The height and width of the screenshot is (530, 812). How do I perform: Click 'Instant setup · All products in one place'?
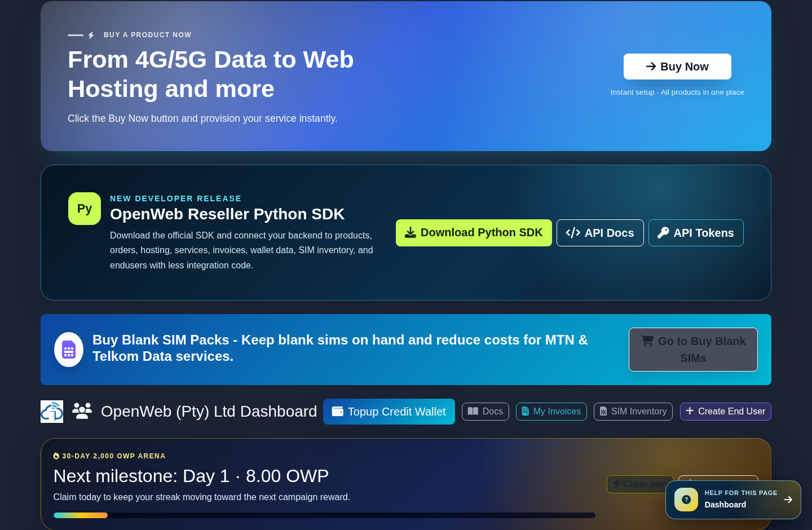point(677,92)
